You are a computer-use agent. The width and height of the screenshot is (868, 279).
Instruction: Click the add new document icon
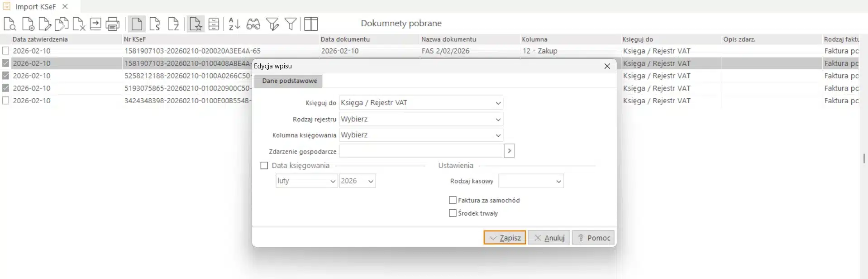[x=28, y=24]
